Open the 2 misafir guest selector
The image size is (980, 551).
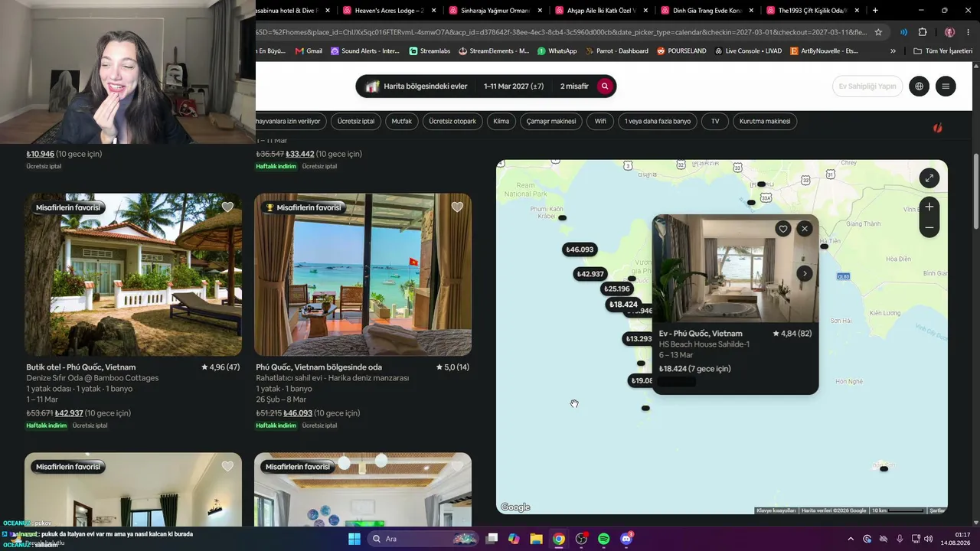coord(574,86)
